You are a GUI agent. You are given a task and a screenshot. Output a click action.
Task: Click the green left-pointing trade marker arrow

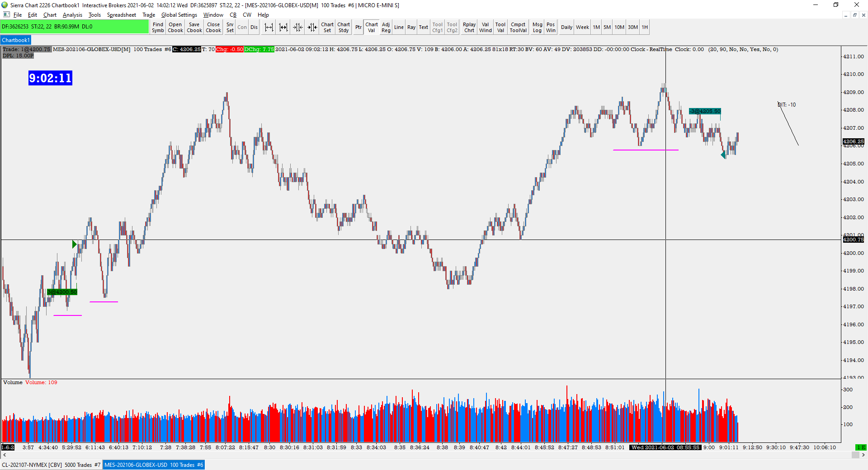click(x=723, y=155)
